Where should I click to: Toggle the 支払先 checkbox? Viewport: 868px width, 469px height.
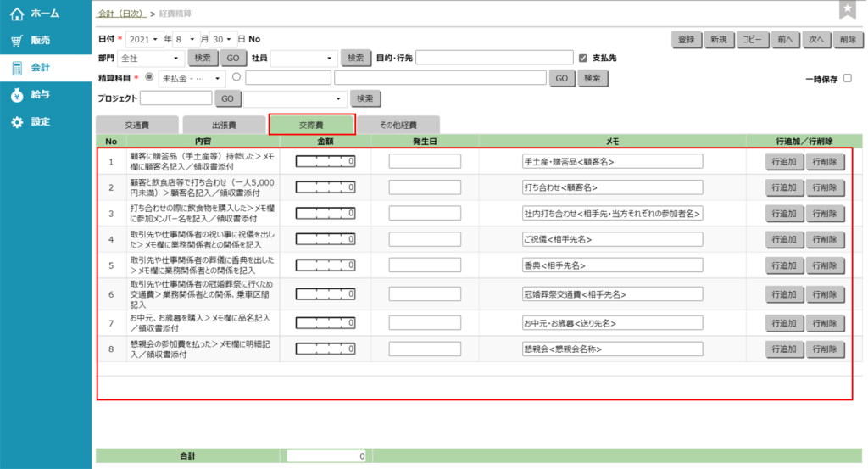tap(582, 59)
